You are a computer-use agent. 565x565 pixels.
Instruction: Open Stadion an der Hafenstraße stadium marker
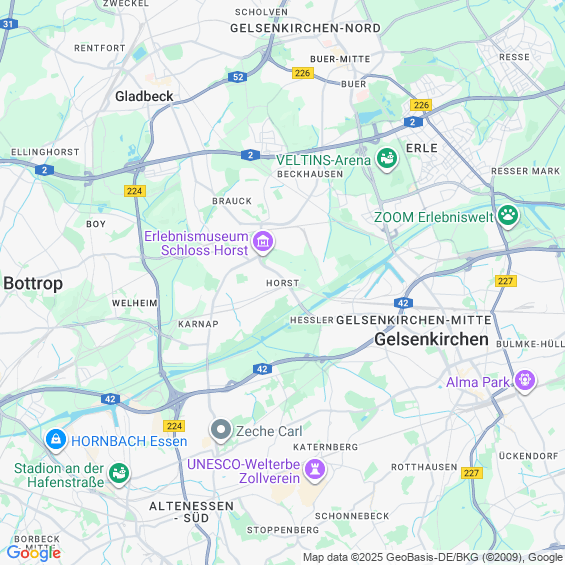[119, 474]
